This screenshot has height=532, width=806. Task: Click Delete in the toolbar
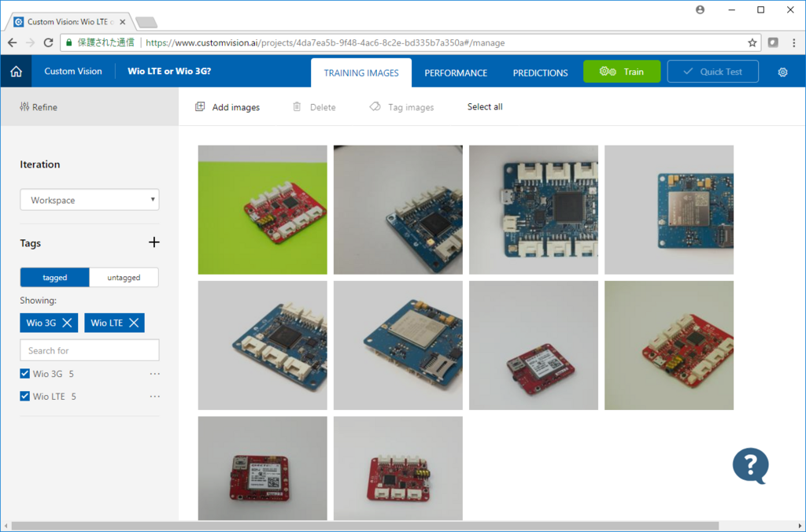tap(314, 107)
